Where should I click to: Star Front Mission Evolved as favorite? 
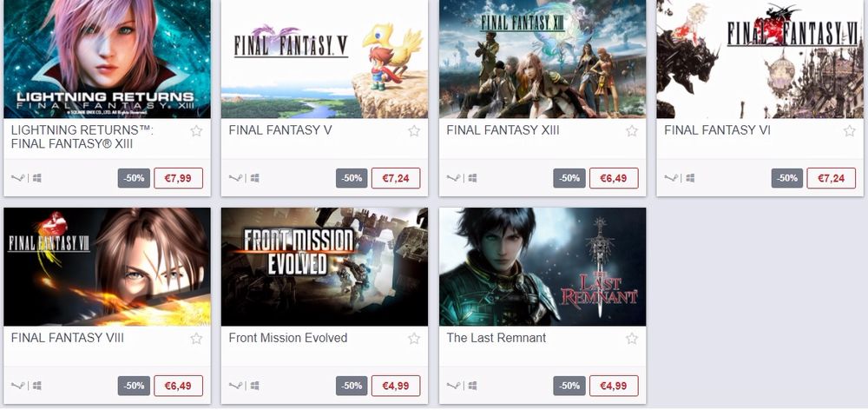pyautogui.click(x=413, y=339)
